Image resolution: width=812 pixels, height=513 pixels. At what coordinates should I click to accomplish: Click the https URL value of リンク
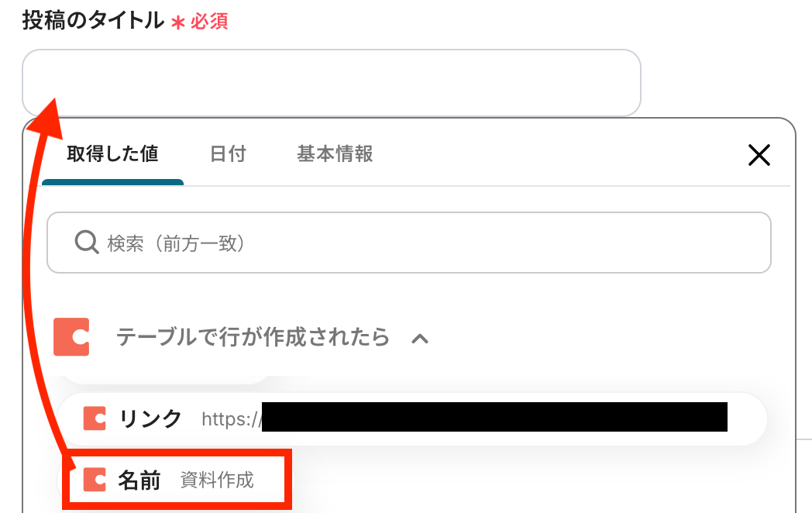click(x=229, y=419)
